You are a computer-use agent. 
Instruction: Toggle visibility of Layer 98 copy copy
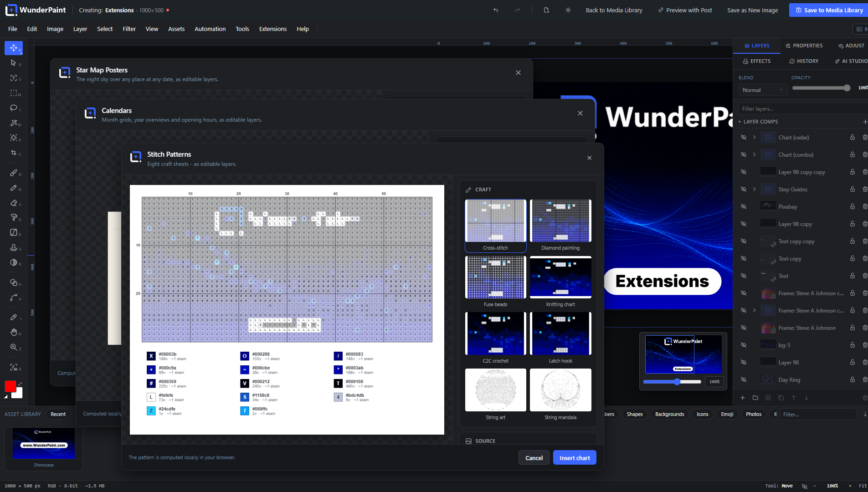click(744, 172)
